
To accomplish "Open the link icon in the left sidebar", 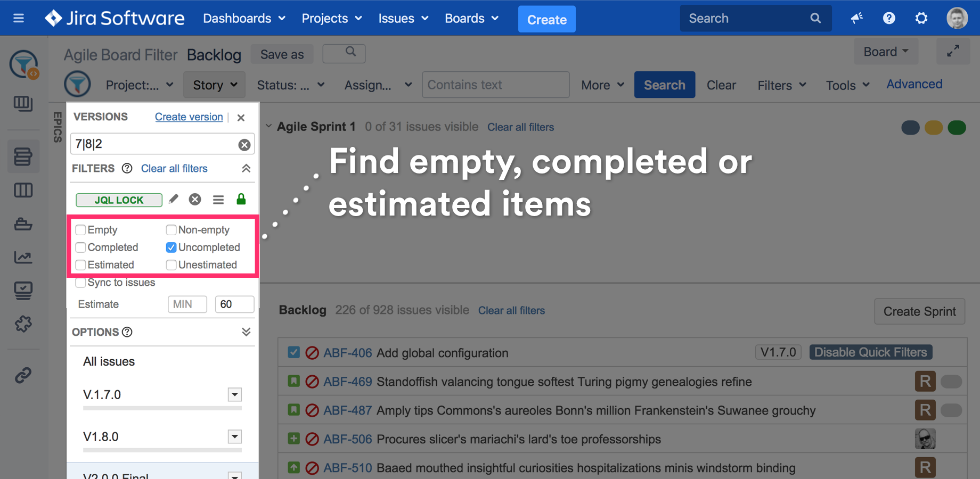I will (23, 375).
